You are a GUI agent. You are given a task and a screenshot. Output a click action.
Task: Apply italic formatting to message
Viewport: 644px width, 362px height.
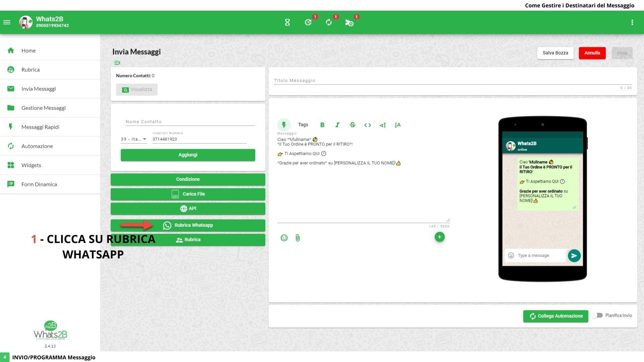[x=337, y=125]
